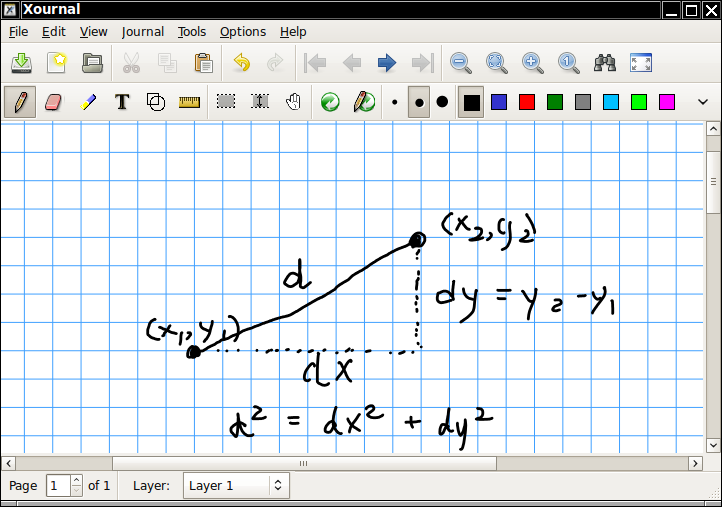Click the Save icon in toolbar
Viewport: 722px width, 507px height.
click(x=21, y=63)
